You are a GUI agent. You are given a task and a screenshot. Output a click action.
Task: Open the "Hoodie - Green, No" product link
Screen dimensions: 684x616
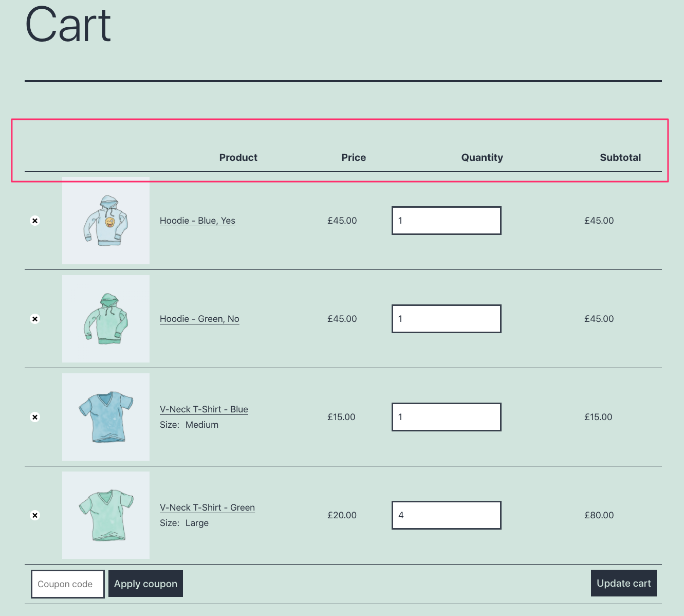coord(199,318)
